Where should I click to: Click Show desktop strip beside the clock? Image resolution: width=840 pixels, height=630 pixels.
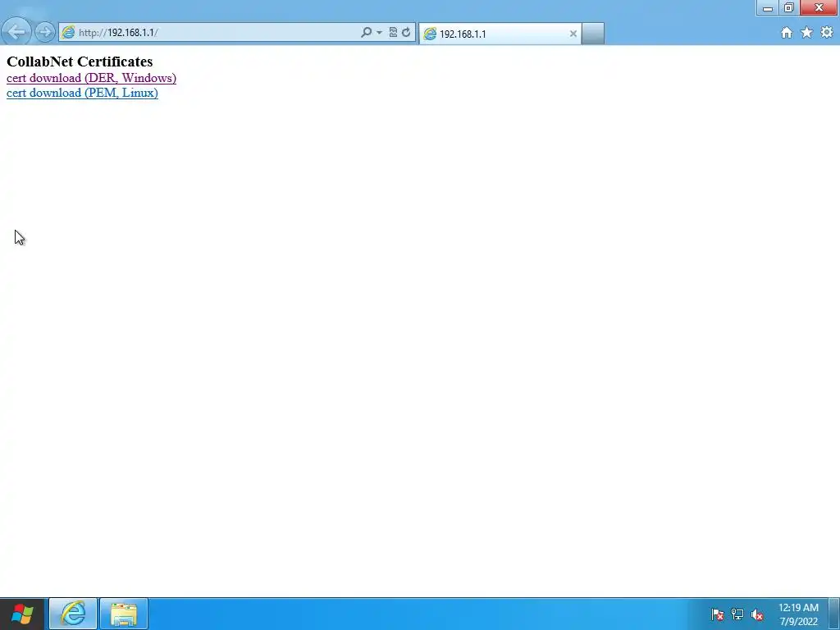click(x=834, y=614)
